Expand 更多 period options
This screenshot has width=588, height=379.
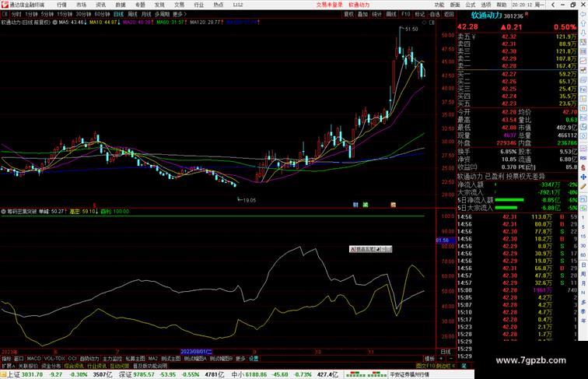click(x=179, y=14)
